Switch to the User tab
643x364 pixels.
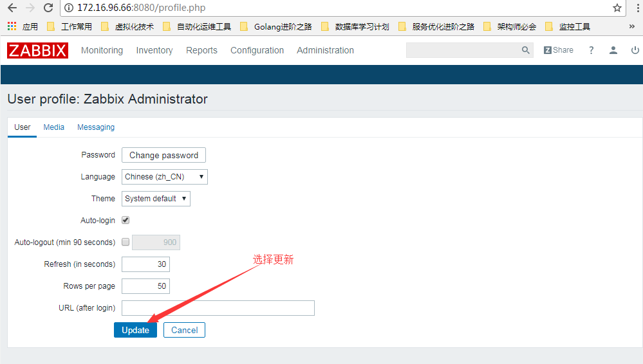tap(22, 127)
